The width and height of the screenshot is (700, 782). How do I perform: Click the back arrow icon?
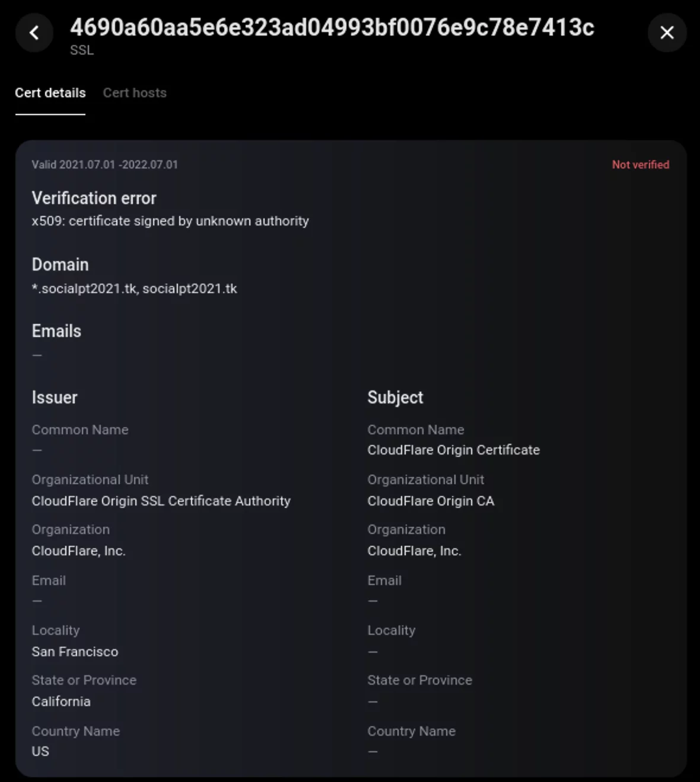point(34,33)
